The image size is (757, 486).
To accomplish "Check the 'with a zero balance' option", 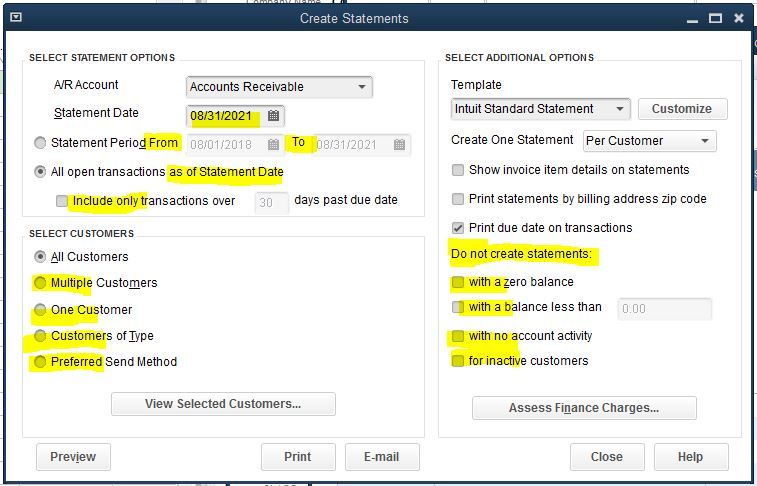I will pyautogui.click(x=458, y=282).
